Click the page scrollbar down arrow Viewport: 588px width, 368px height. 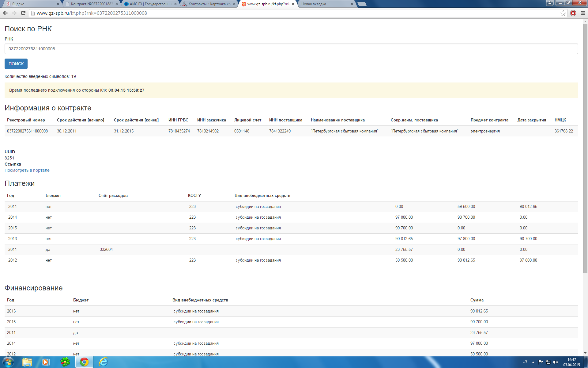(x=585, y=353)
